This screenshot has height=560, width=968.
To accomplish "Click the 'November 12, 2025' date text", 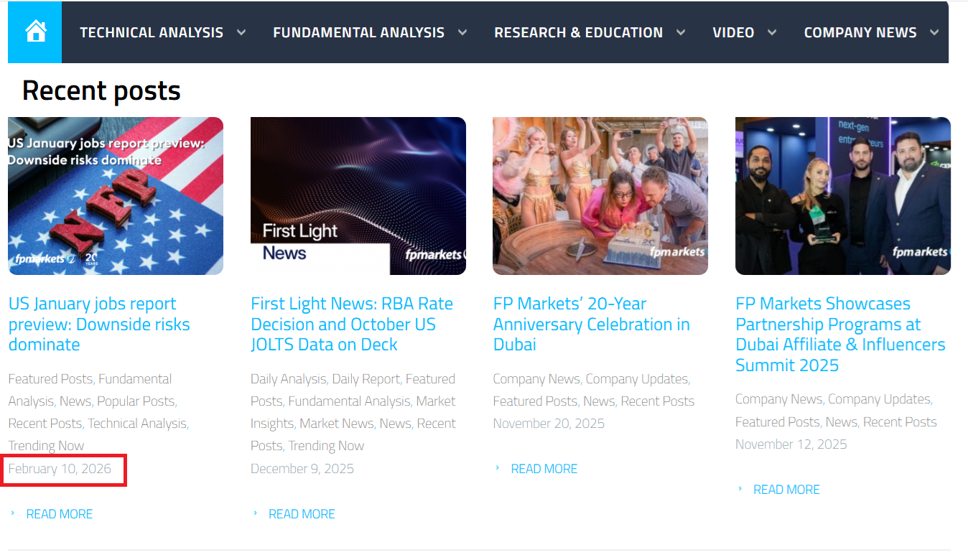I will click(x=791, y=444).
